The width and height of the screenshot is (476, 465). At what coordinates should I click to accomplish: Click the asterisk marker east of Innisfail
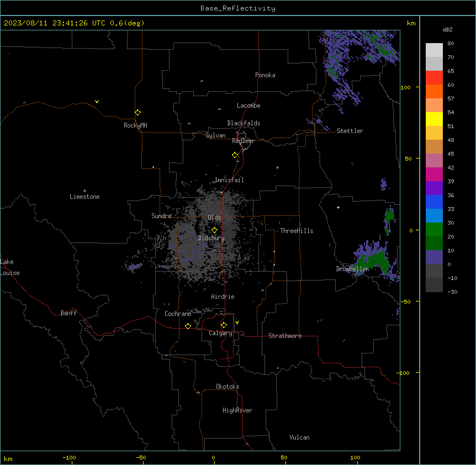[x=277, y=167]
